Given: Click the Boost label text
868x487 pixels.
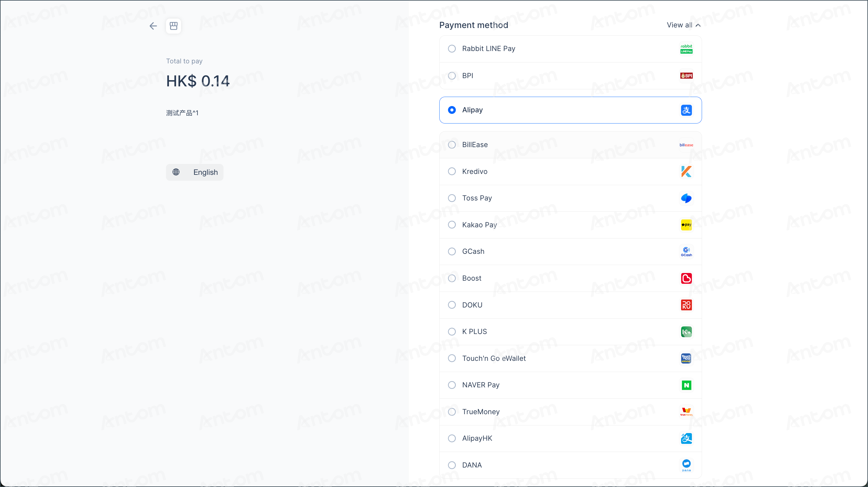Looking at the screenshot, I should pyautogui.click(x=472, y=278).
